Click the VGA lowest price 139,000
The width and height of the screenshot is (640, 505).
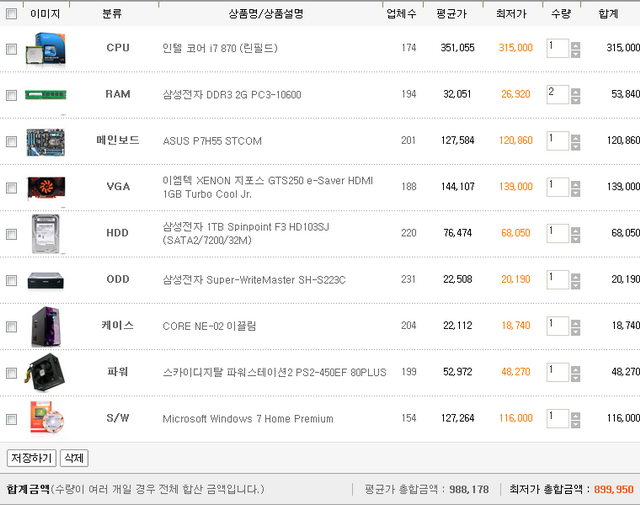point(516,187)
